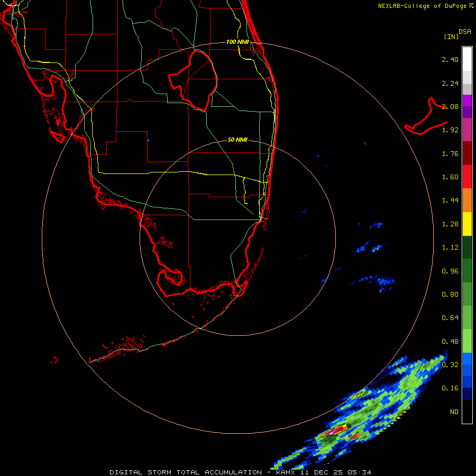The height and width of the screenshot is (476, 476).
Task: Click the 1.12 legend value
Action: [x=450, y=248]
